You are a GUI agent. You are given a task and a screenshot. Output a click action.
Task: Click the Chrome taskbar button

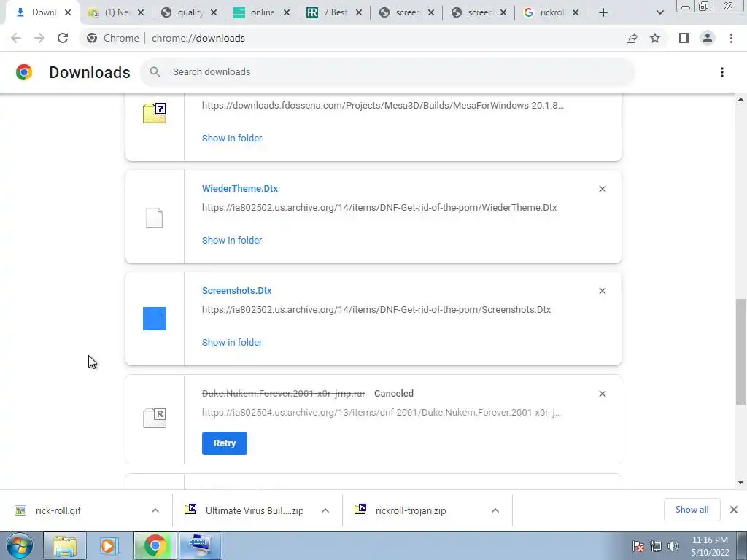tap(155, 545)
